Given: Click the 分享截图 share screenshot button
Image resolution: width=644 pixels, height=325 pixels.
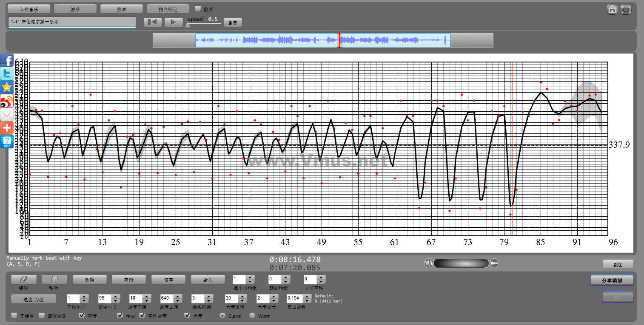Looking at the screenshot, I should [612, 280].
